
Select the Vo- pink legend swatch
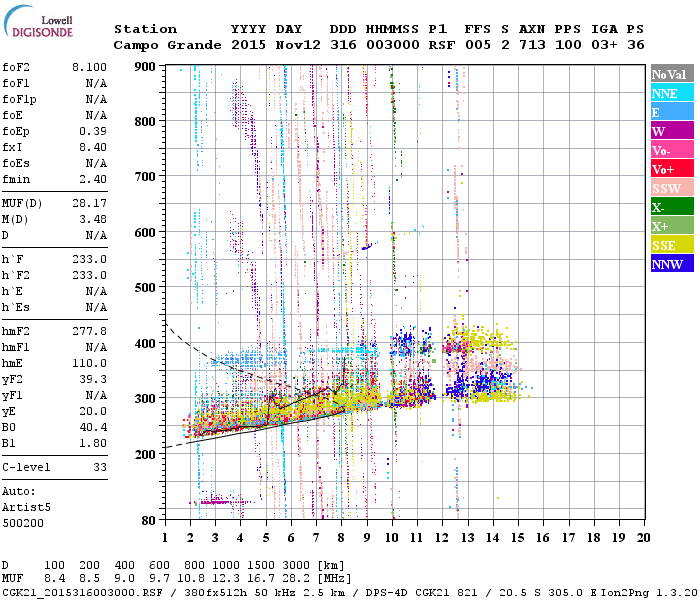pos(672,150)
